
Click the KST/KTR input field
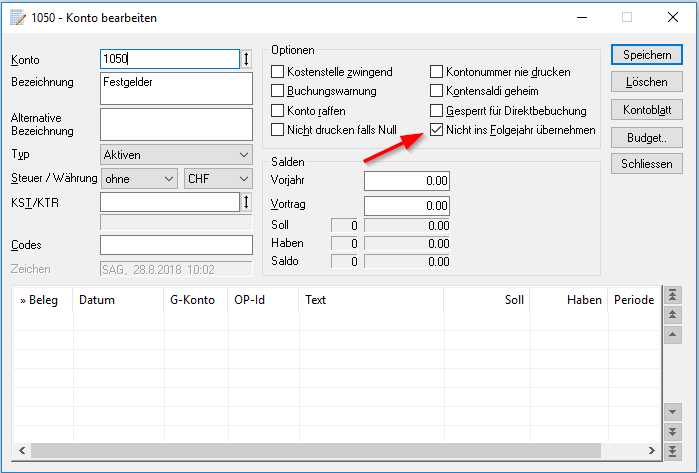[x=170, y=202]
